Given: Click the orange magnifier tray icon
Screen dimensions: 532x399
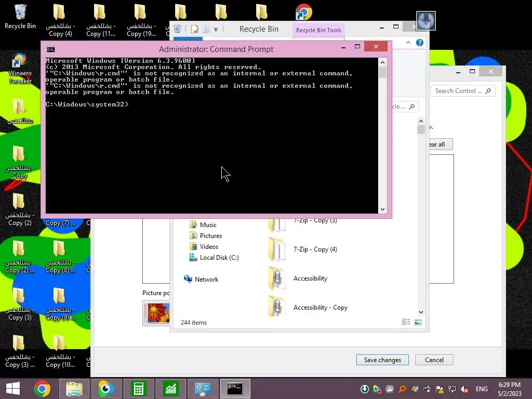Looking at the screenshot, I should coord(403,389).
